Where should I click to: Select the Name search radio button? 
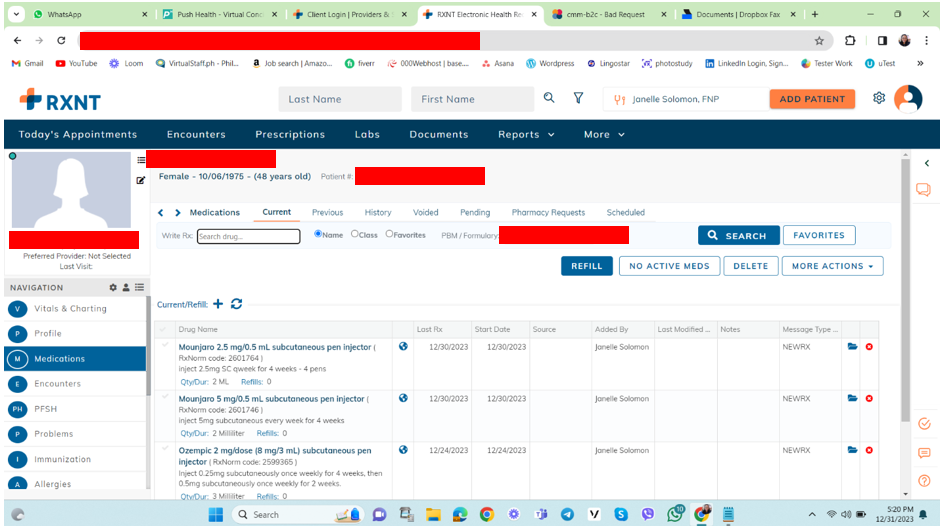[x=318, y=234]
